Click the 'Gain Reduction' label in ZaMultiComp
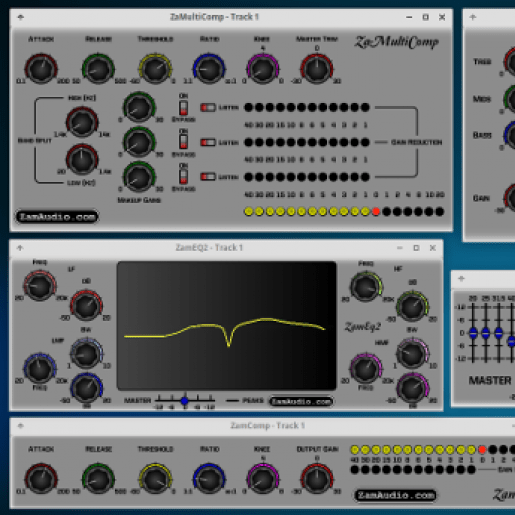Image resolution: width=515 pixels, height=515 pixels. (x=416, y=142)
